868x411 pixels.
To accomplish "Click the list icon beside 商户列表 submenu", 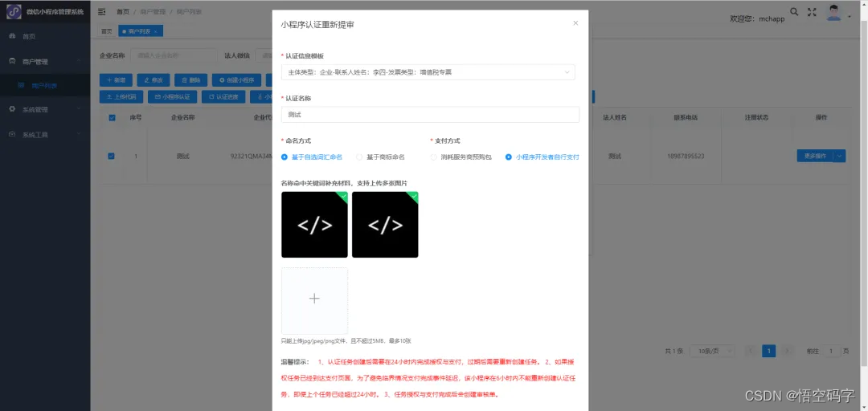I will point(21,85).
